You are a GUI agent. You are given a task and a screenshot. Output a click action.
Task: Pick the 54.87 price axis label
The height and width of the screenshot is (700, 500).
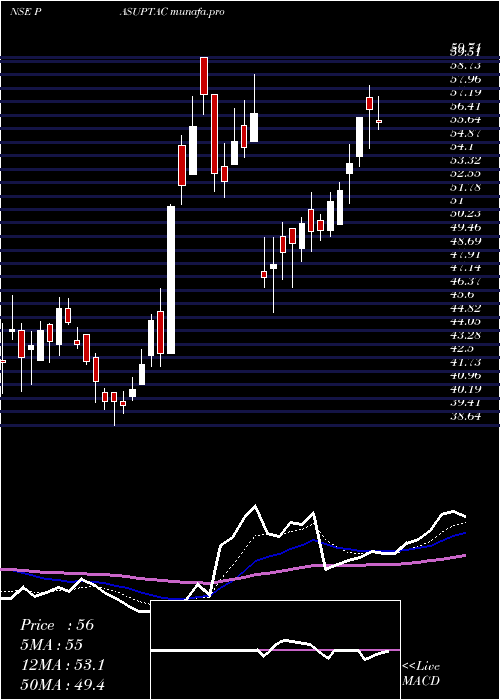tap(465, 133)
